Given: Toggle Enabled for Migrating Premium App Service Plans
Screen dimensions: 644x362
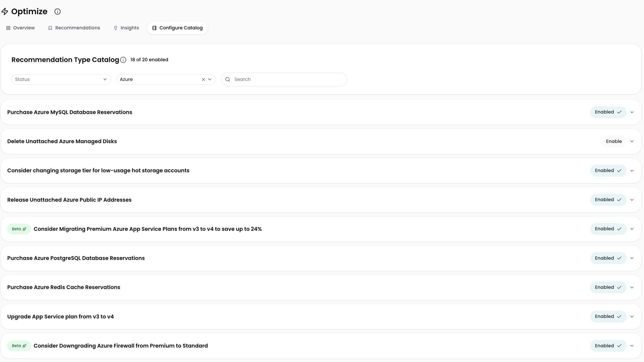Looking at the screenshot, I should point(608,229).
